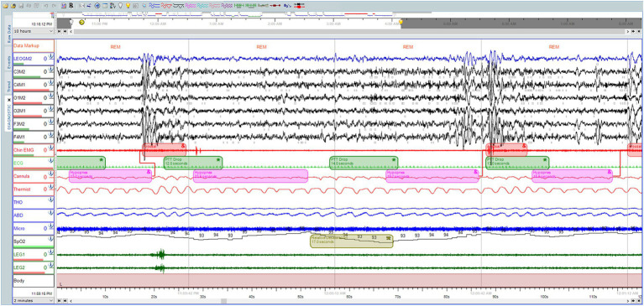Click the bottom scrollbar thumb of the epoch view
Viewport: 644px width, 306px height.
[x=224, y=301]
